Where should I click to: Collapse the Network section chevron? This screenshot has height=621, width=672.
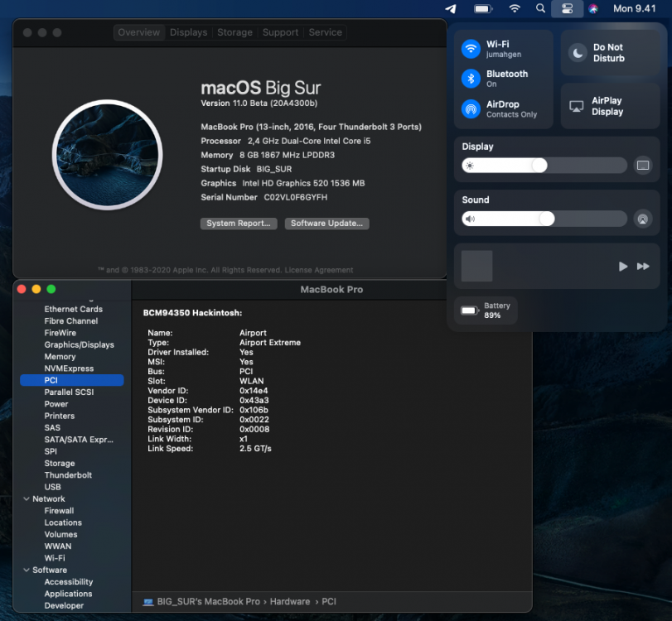(27, 499)
